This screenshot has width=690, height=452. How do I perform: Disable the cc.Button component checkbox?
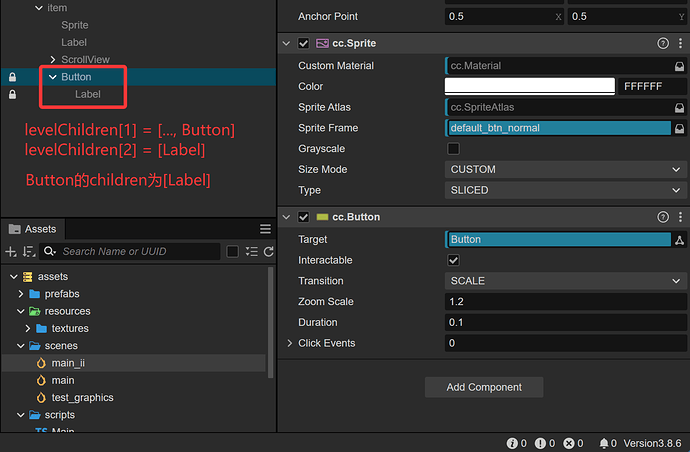click(303, 217)
